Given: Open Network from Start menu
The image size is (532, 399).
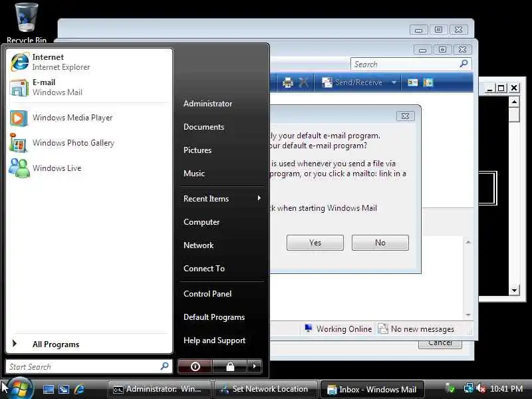Looking at the screenshot, I should pos(198,245).
